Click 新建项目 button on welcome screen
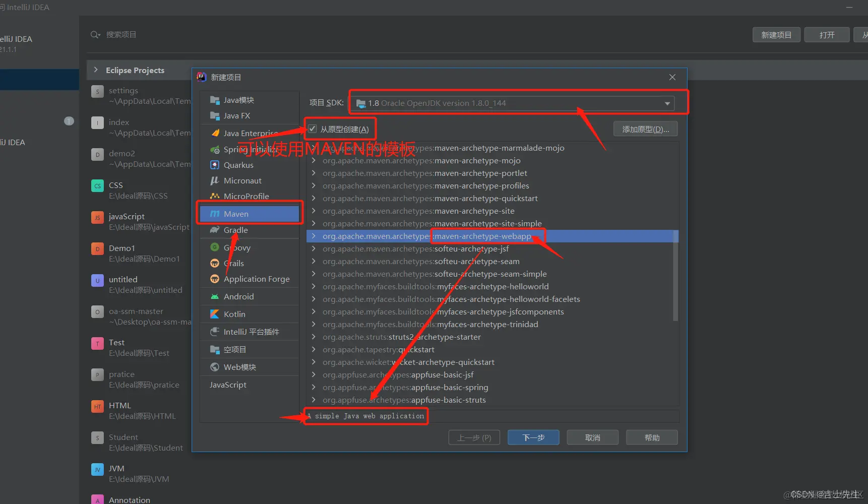The height and width of the screenshot is (504, 868). [x=776, y=35]
